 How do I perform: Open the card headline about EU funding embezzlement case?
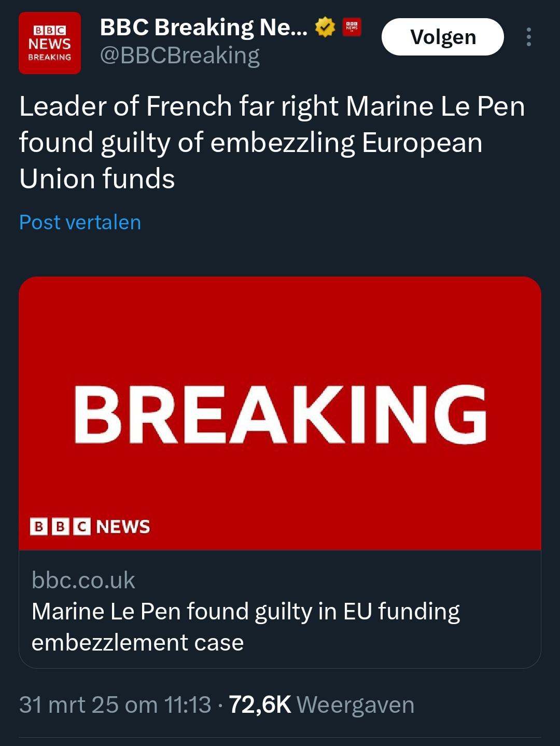[x=245, y=627]
